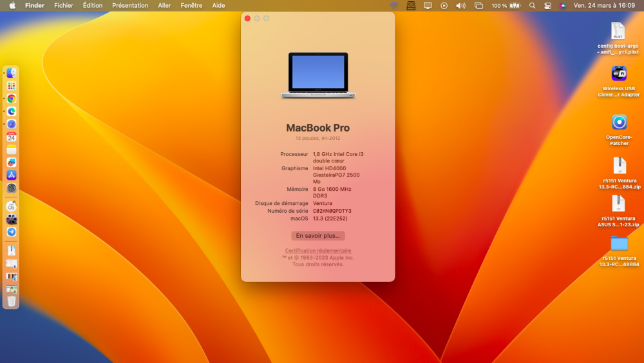Select OpenCore-Patcher desktop icon
The width and height of the screenshot is (644, 363).
coord(619,130)
